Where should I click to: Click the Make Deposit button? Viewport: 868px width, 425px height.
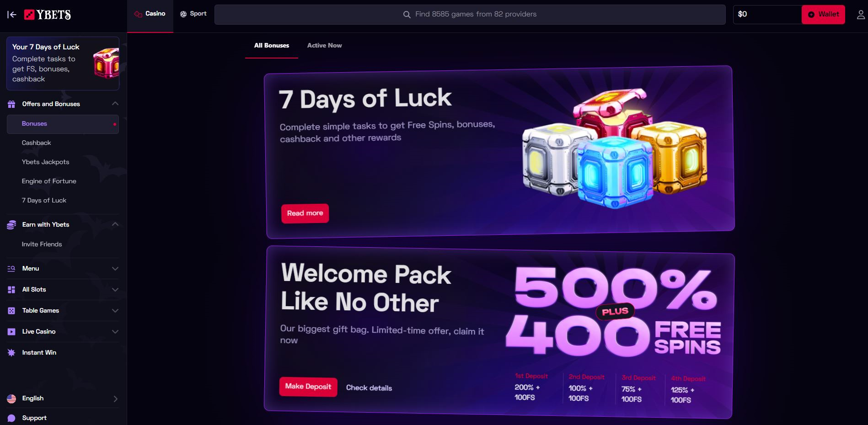point(308,387)
